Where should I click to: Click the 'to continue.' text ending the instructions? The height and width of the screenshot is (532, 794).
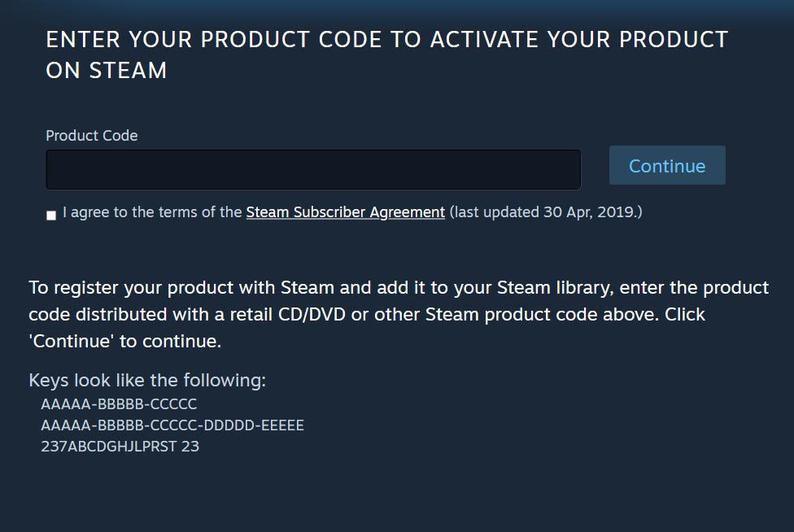pyautogui.click(x=171, y=341)
